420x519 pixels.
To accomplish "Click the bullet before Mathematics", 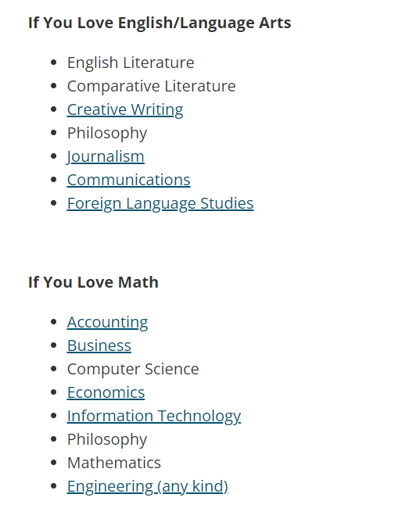I will [54, 463].
